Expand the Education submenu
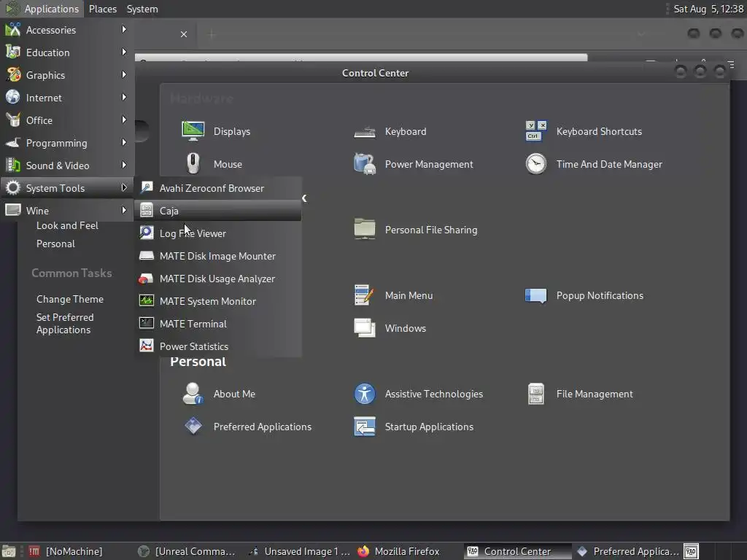The height and width of the screenshot is (560, 747). coord(67,52)
